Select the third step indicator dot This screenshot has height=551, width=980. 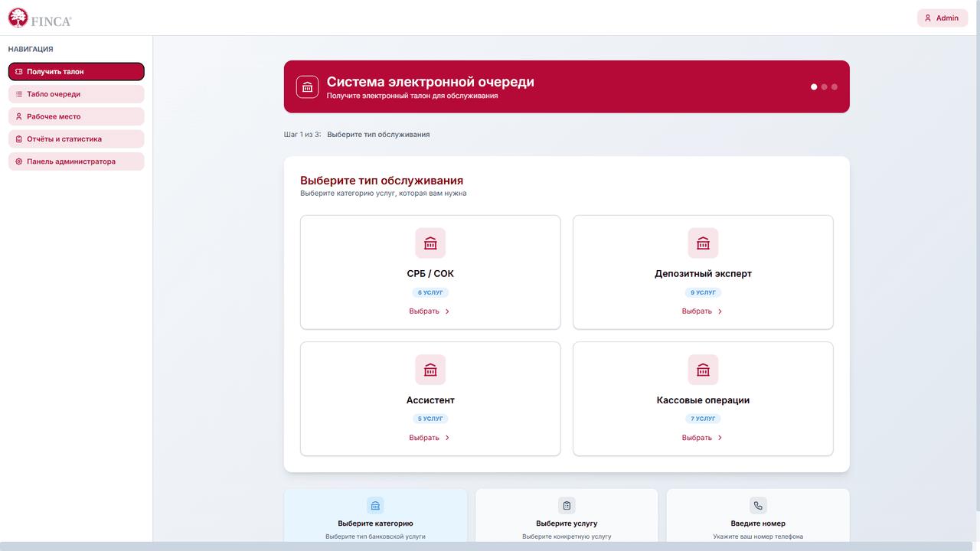pyautogui.click(x=835, y=86)
